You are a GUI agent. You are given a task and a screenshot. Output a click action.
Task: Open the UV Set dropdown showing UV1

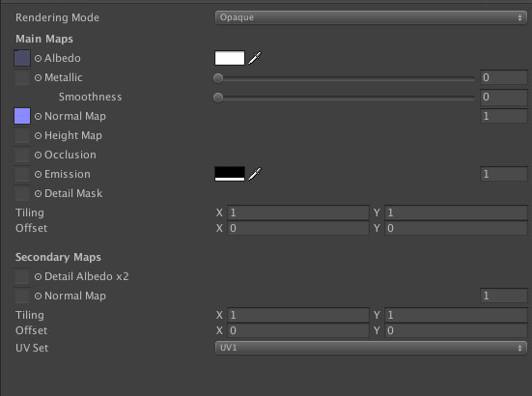[371, 348]
